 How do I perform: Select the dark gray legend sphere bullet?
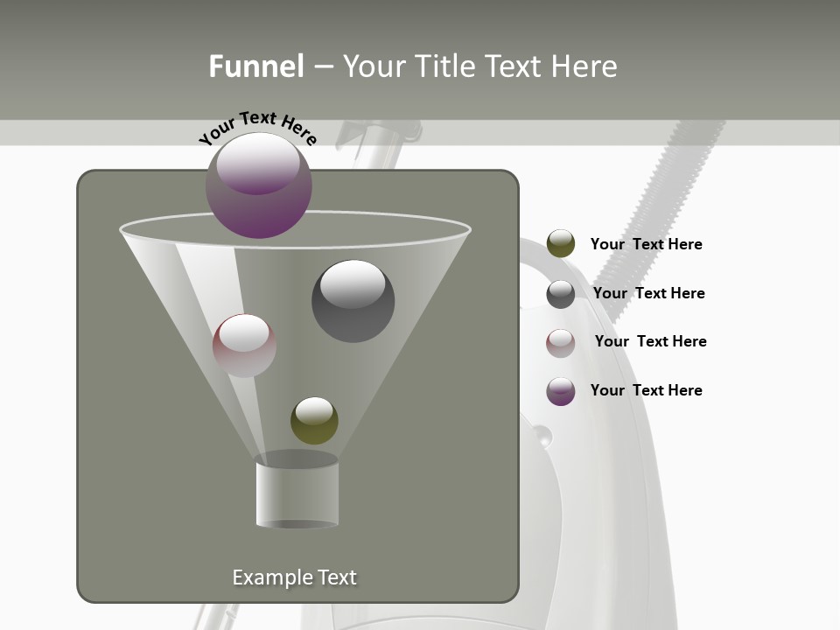561,294
